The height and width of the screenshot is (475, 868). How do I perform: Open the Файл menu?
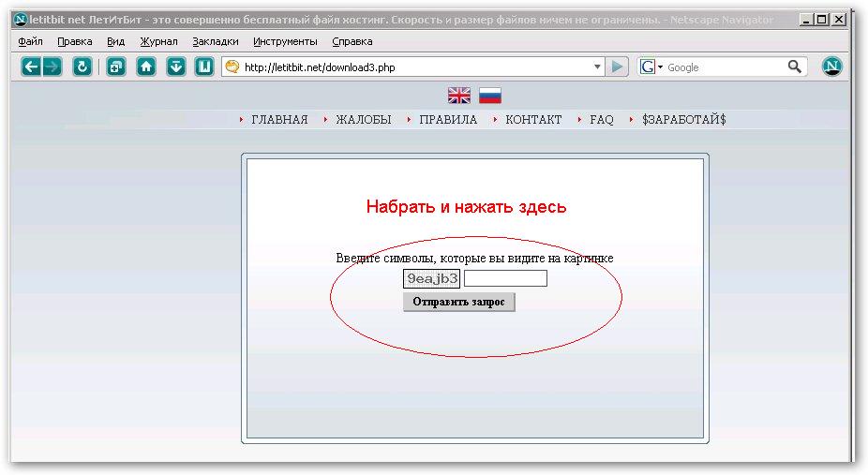point(30,41)
